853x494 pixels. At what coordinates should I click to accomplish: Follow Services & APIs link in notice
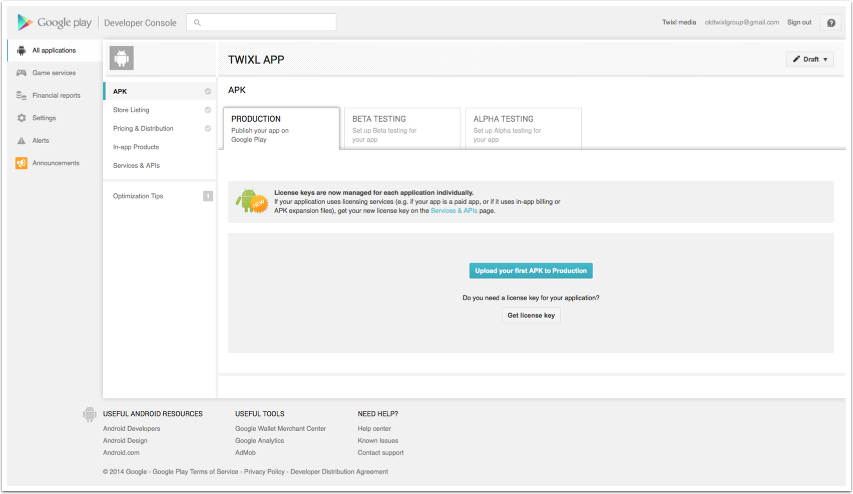tap(454, 211)
